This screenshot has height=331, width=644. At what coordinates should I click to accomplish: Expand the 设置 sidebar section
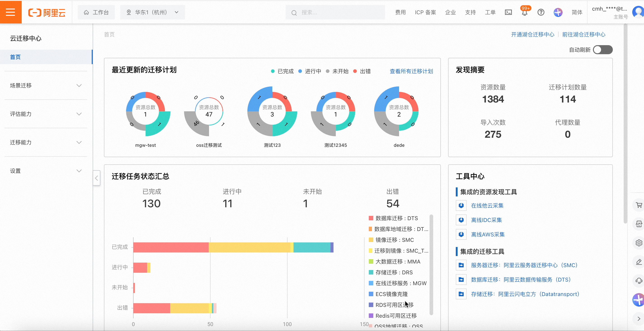pos(46,171)
